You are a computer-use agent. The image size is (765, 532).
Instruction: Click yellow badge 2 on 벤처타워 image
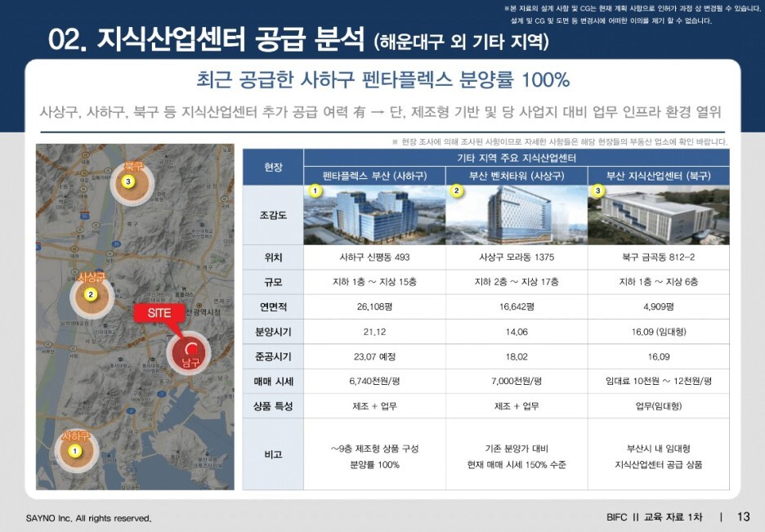pos(457,190)
